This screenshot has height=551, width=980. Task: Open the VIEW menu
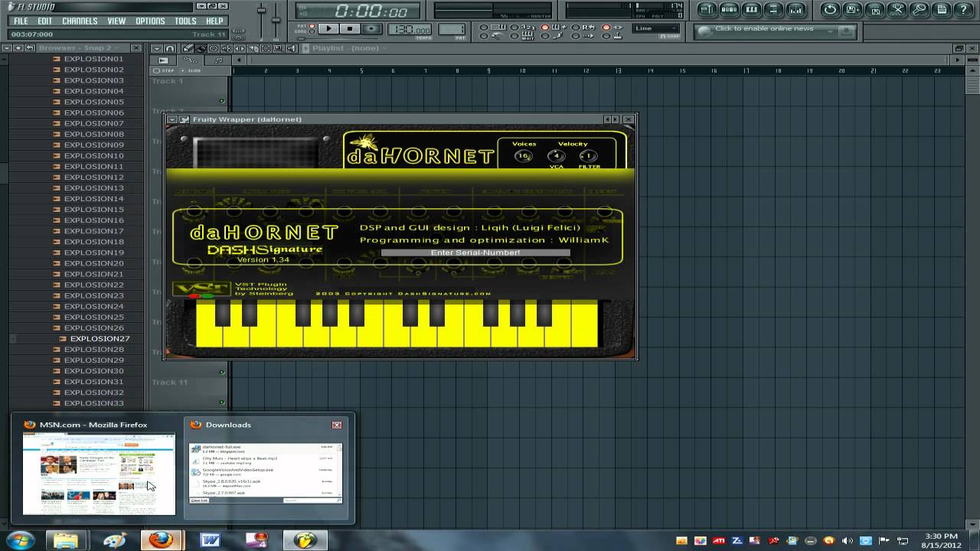click(x=116, y=21)
